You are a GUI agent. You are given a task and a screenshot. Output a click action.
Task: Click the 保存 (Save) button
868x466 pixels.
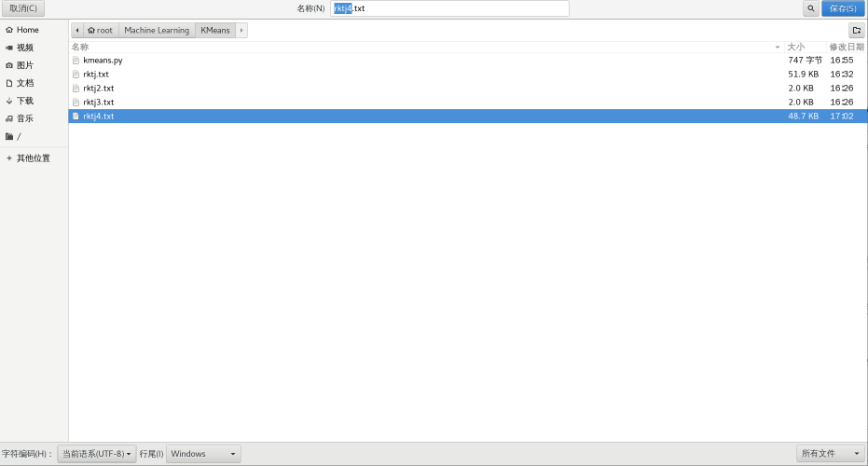click(843, 8)
